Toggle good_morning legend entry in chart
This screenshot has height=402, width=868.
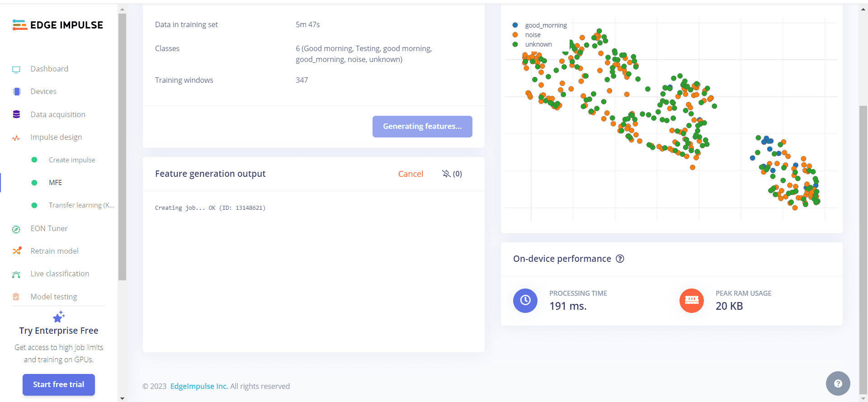click(x=546, y=25)
